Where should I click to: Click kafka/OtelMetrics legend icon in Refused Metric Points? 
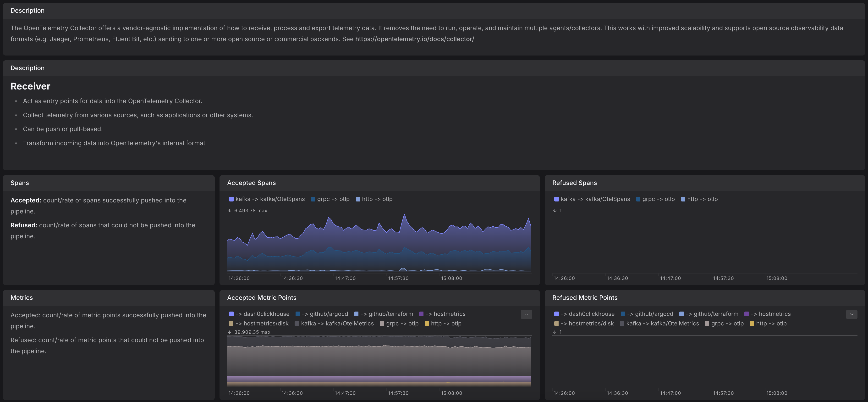tap(622, 324)
